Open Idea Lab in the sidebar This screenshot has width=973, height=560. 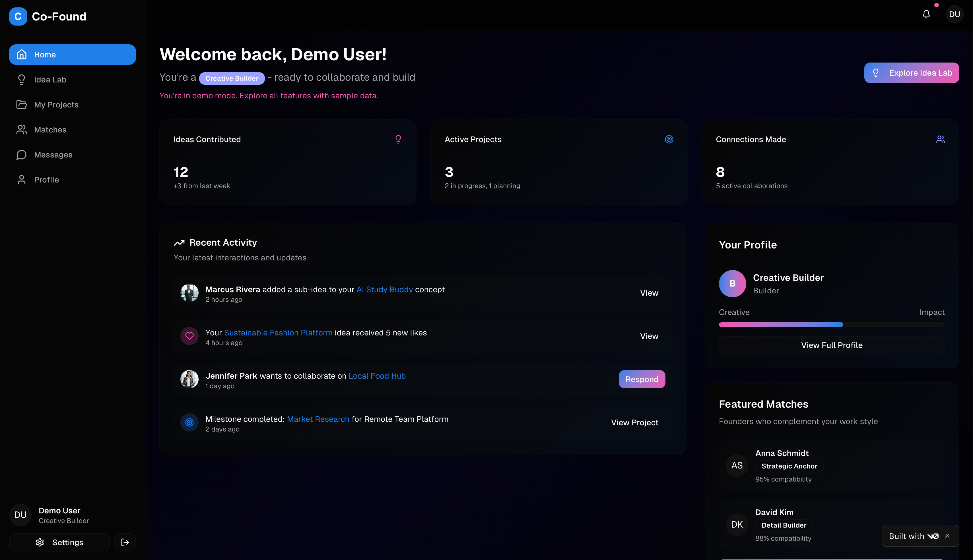50,80
